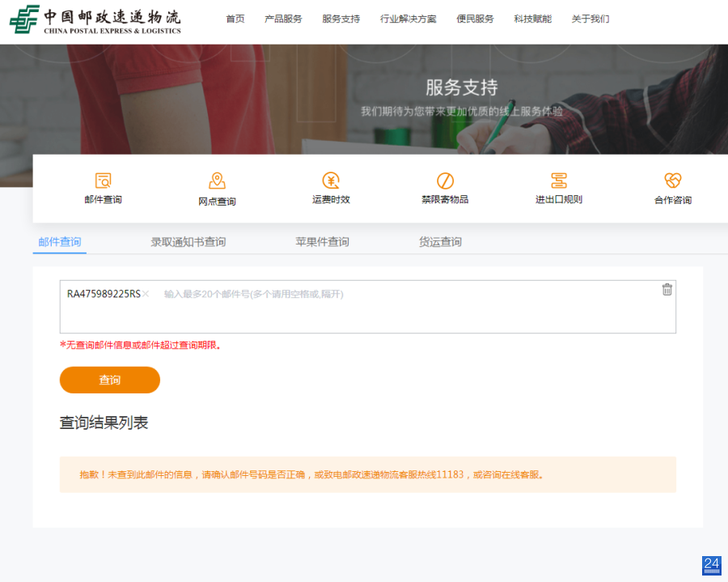Click the 运费时效 label

[x=331, y=200]
